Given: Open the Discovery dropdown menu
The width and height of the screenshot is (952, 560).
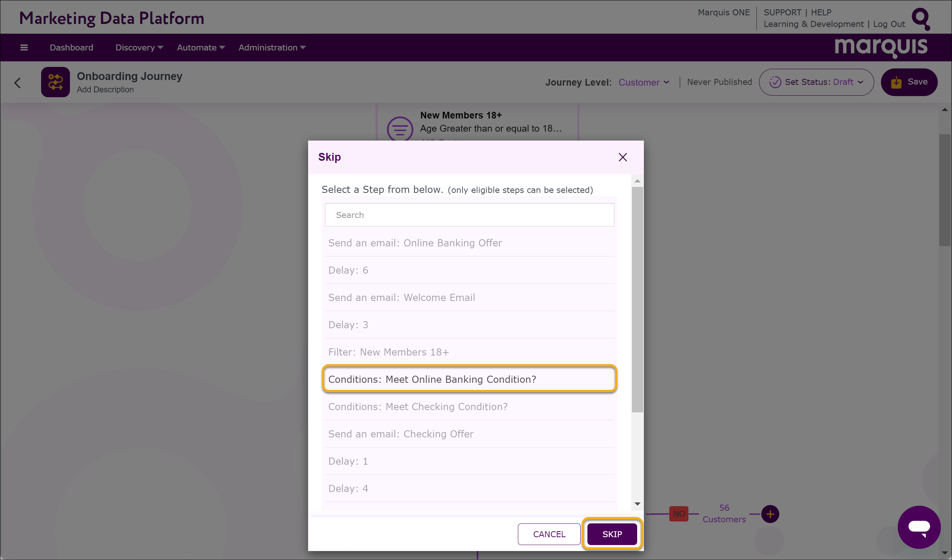Looking at the screenshot, I should [x=139, y=47].
